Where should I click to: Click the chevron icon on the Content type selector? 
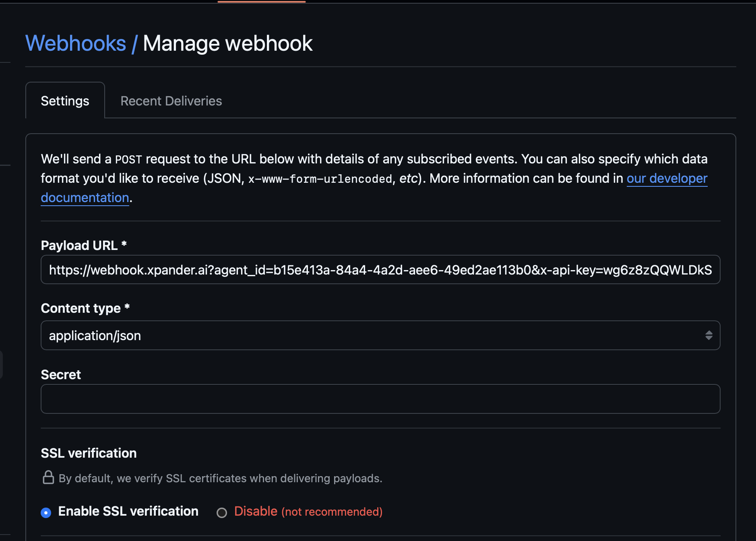coord(709,335)
